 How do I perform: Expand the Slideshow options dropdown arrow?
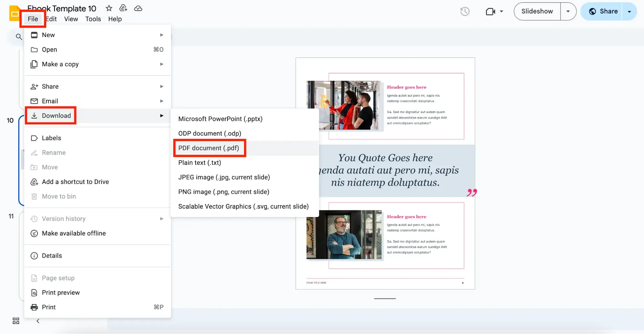[x=568, y=12]
